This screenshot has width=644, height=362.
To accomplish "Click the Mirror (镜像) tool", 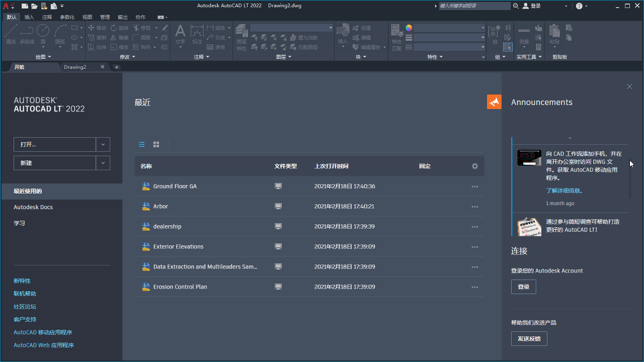I will 120,38.
